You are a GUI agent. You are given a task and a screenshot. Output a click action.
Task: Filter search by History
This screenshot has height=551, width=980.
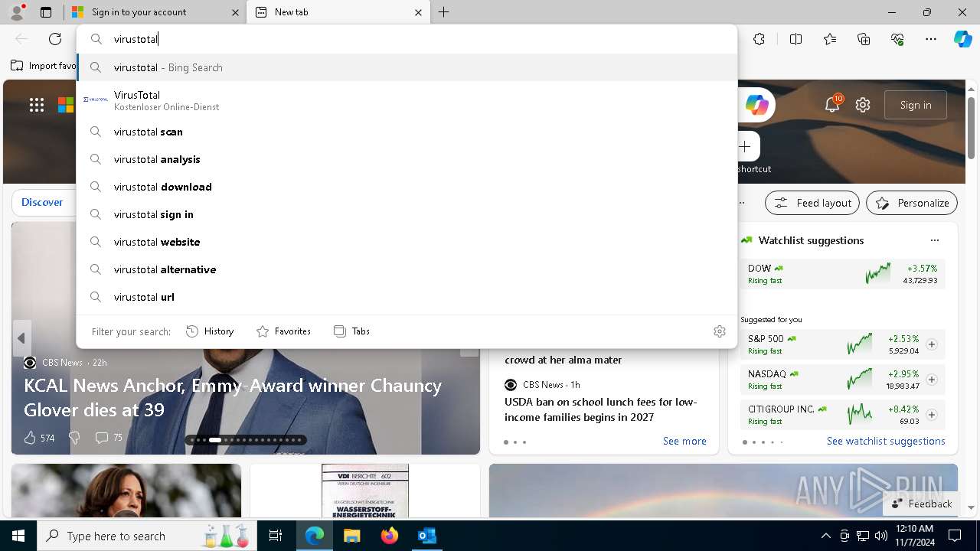pyautogui.click(x=210, y=331)
